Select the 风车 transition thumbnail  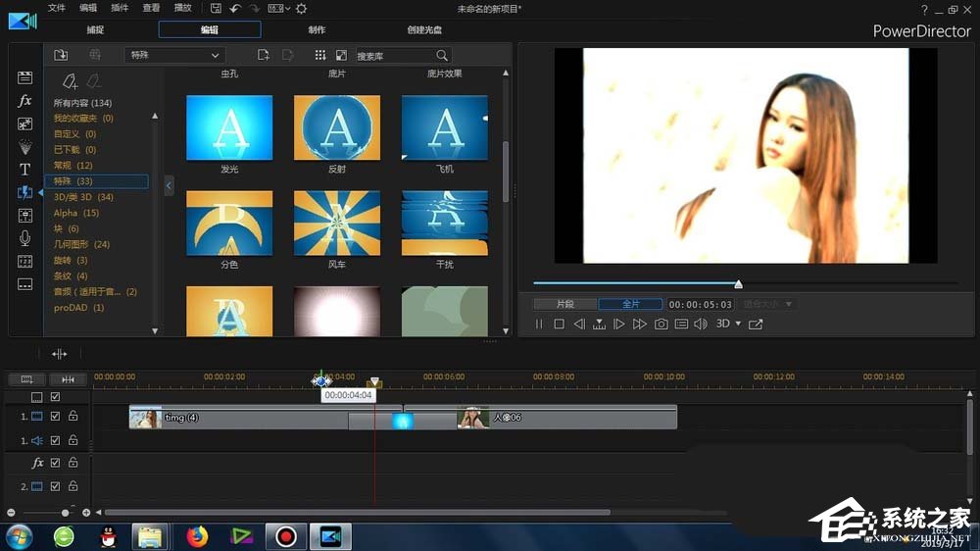coord(336,224)
